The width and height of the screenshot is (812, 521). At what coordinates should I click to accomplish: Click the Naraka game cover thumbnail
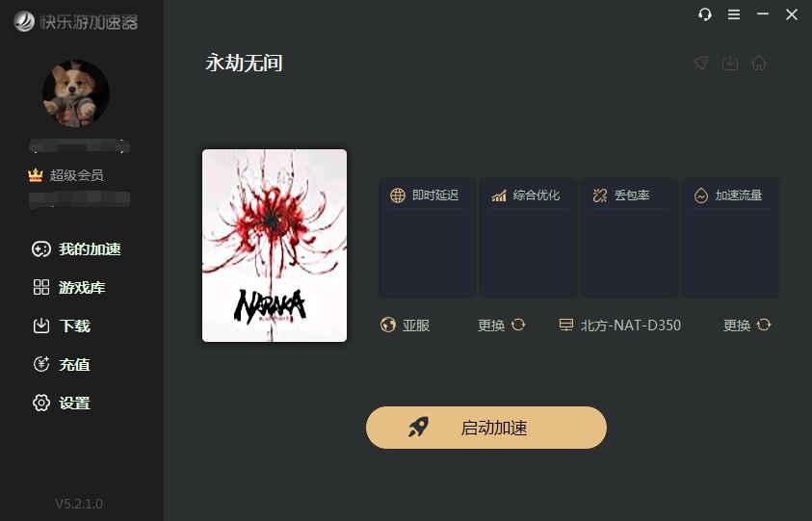click(x=275, y=246)
